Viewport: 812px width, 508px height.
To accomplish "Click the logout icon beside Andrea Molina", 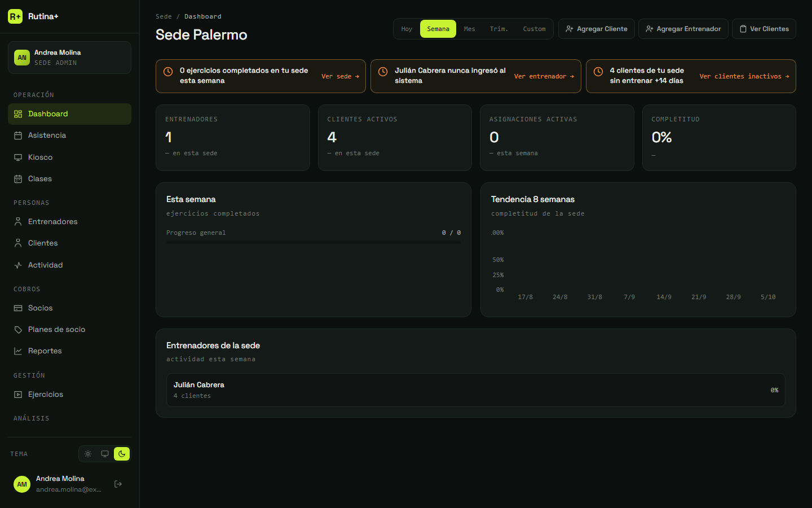I will click(118, 484).
